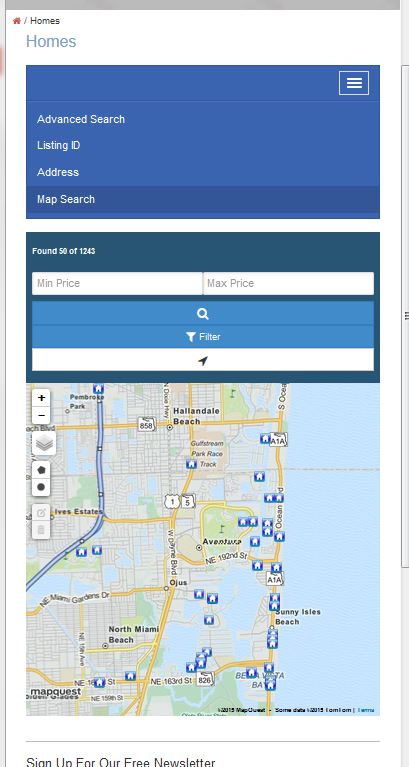Open the Filter options
This screenshot has width=409, height=767.
click(x=203, y=337)
